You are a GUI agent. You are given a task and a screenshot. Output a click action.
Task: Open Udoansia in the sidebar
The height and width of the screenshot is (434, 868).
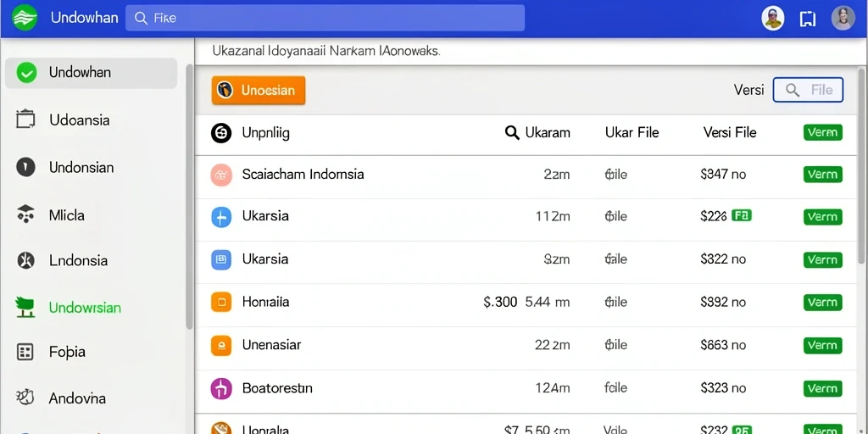pos(79,120)
